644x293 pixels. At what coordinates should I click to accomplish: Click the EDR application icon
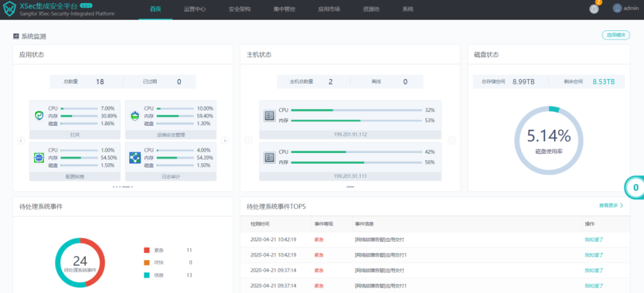click(x=39, y=116)
